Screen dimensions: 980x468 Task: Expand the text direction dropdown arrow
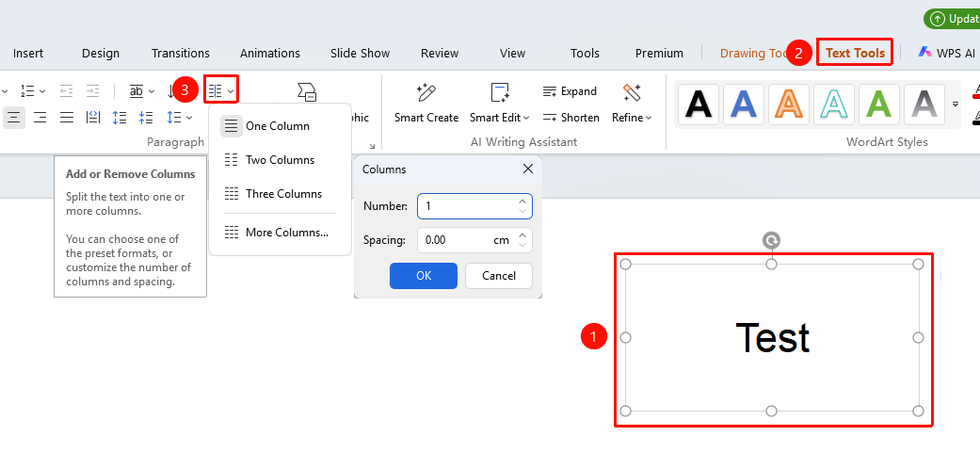pyautogui.click(x=152, y=92)
